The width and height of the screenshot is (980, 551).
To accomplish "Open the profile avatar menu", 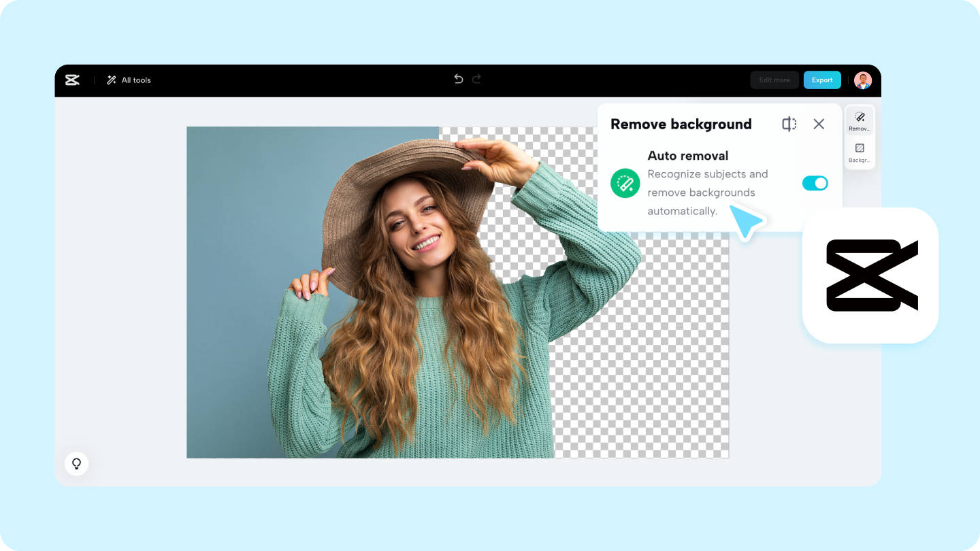I will (x=862, y=80).
